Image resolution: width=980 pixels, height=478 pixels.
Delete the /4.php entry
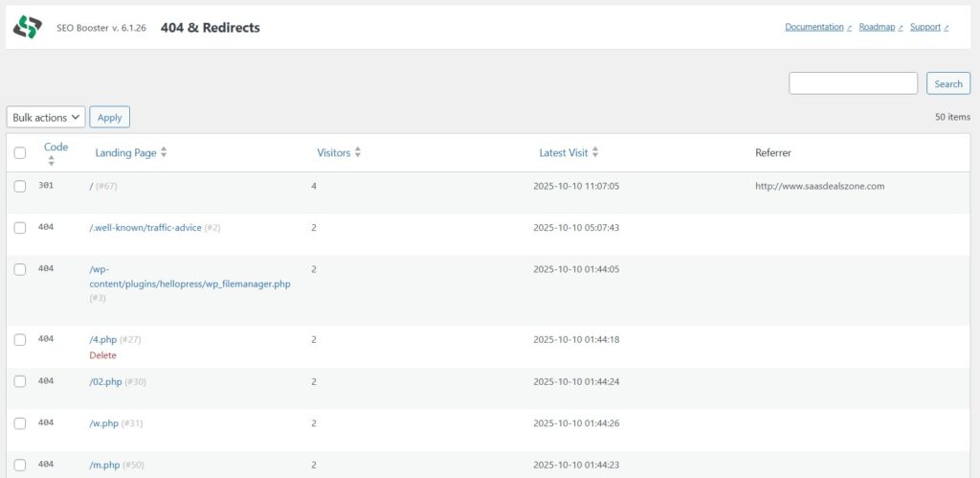click(x=102, y=355)
